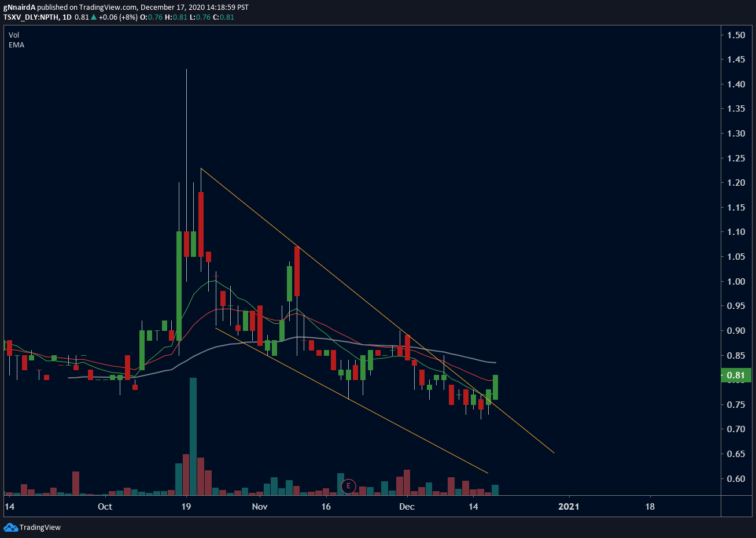This screenshot has width=756, height=538.
Task: Click the TradingView logo icon
Action: (x=10, y=527)
